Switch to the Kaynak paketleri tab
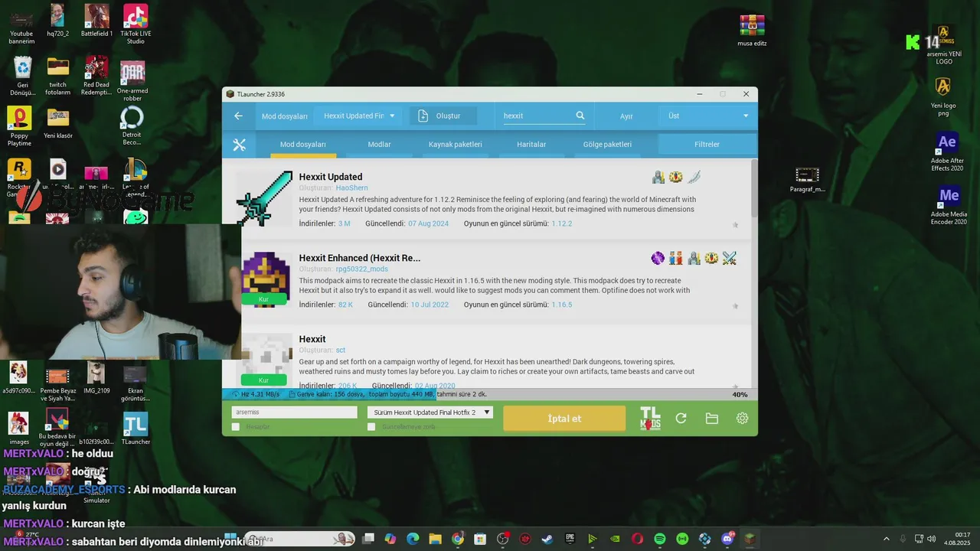Viewport: 980px width, 551px height. (x=455, y=144)
